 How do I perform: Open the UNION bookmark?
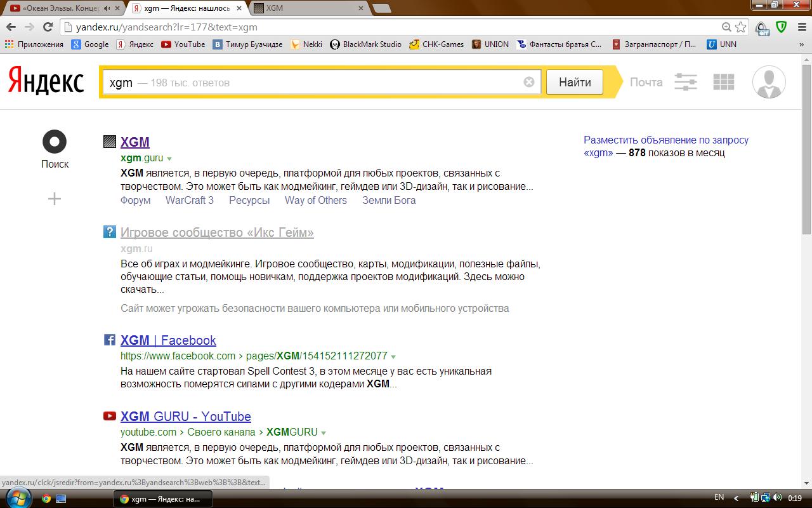tap(490, 44)
